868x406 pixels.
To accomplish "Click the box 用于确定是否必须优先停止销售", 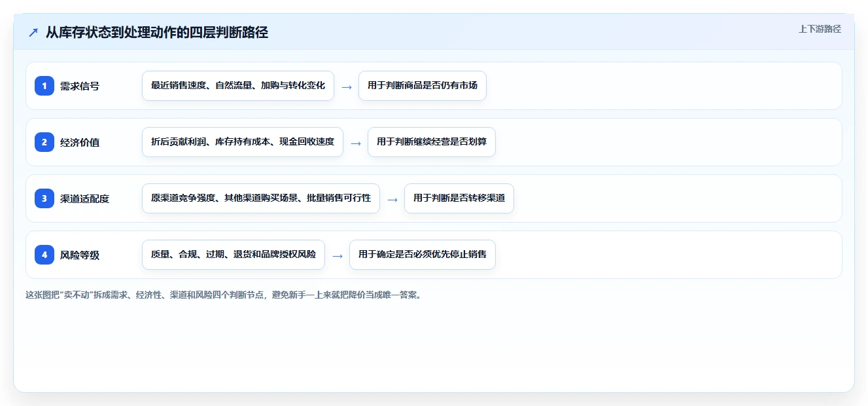I will [x=423, y=255].
